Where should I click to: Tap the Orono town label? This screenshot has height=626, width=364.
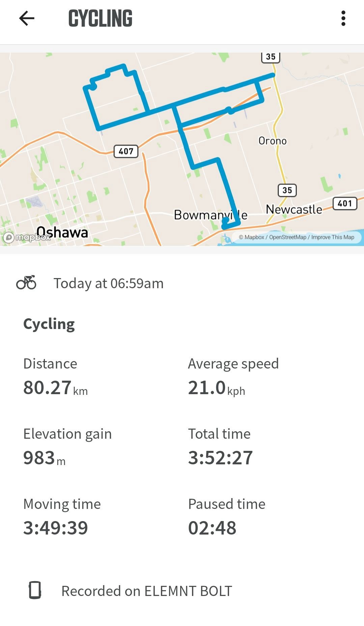click(x=273, y=141)
